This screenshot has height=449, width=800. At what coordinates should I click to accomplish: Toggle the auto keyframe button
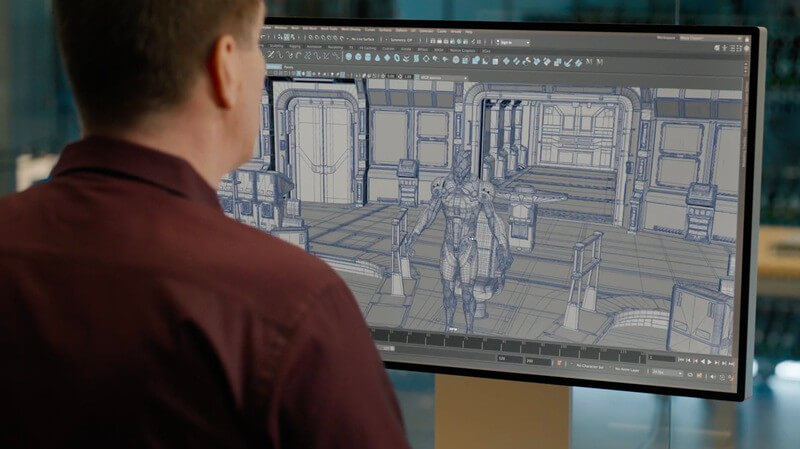559,363
